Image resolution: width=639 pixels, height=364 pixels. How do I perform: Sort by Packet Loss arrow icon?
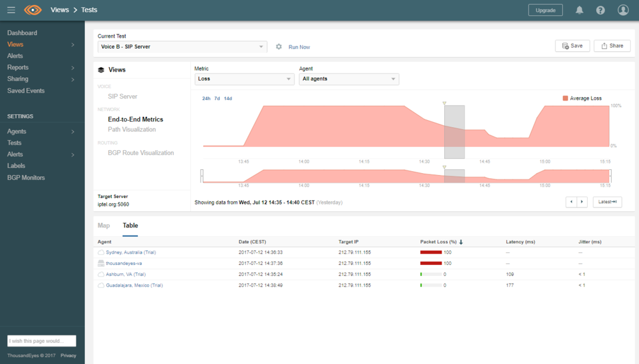click(461, 242)
